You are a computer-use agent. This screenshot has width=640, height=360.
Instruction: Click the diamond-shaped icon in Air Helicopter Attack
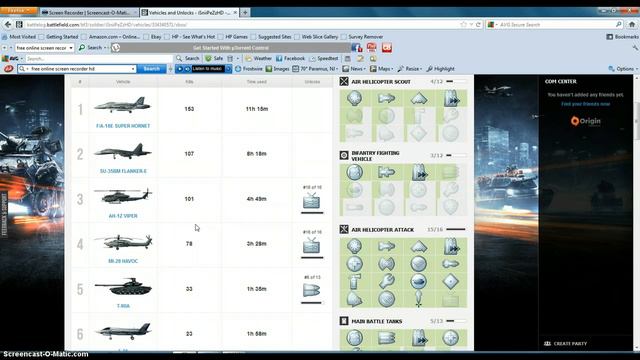click(x=451, y=281)
